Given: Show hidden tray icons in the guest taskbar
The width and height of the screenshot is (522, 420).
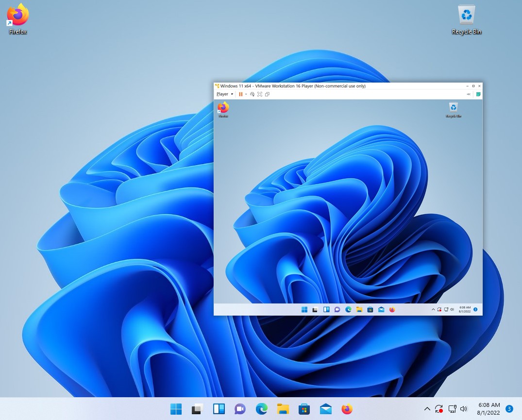Looking at the screenshot, I should coord(433,309).
